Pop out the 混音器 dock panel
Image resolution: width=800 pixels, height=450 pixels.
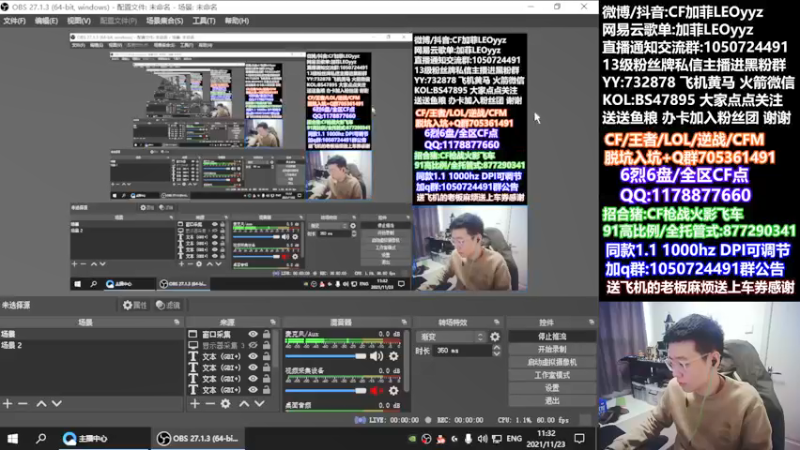point(404,322)
